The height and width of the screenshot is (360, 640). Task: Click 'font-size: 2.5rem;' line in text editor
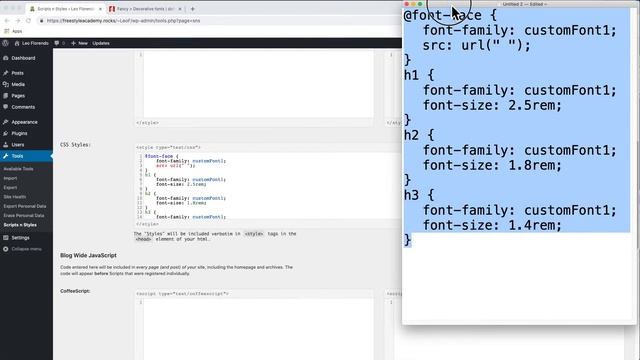[492, 105]
